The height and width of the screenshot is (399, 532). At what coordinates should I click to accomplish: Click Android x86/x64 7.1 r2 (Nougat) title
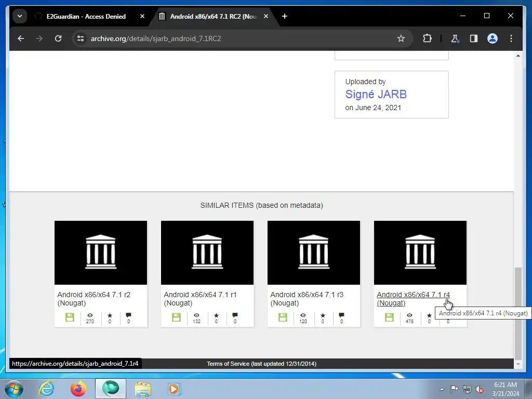[x=94, y=299]
